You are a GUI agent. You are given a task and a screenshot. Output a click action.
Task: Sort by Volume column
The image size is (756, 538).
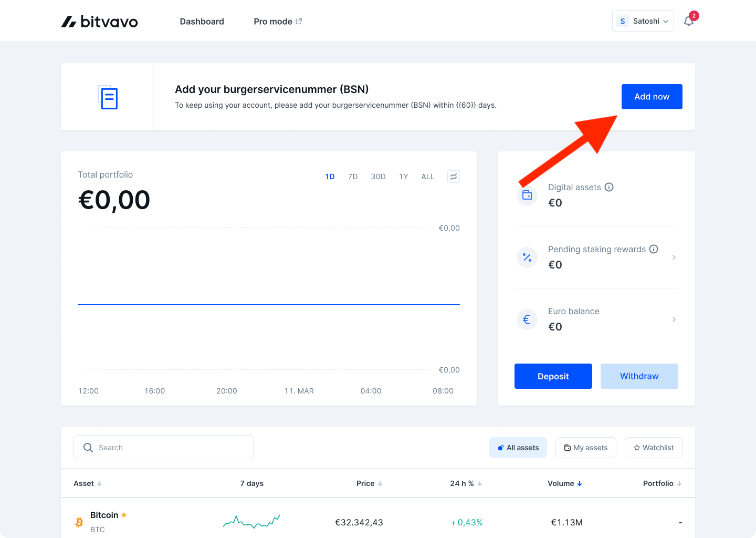tap(565, 483)
